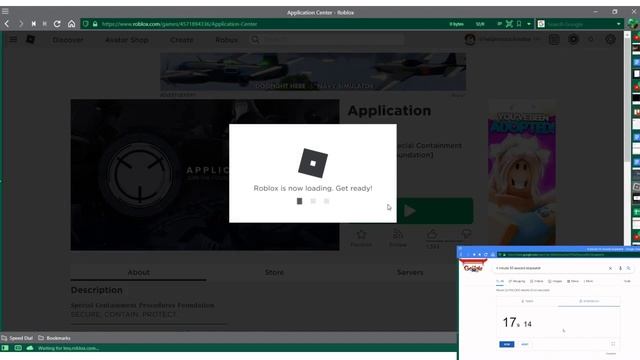Open Avatar Shop in Roblox header
Screen dimensions: 640x360
tap(127, 40)
